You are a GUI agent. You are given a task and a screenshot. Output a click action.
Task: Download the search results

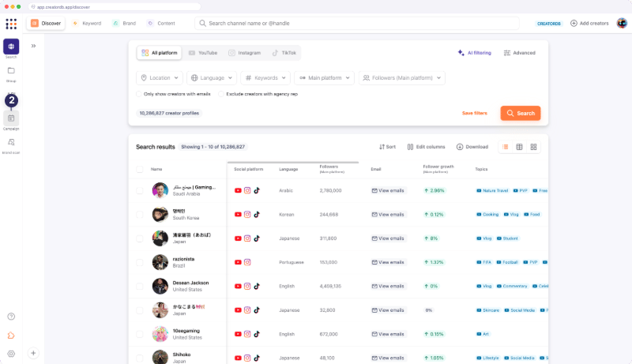click(x=472, y=147)
